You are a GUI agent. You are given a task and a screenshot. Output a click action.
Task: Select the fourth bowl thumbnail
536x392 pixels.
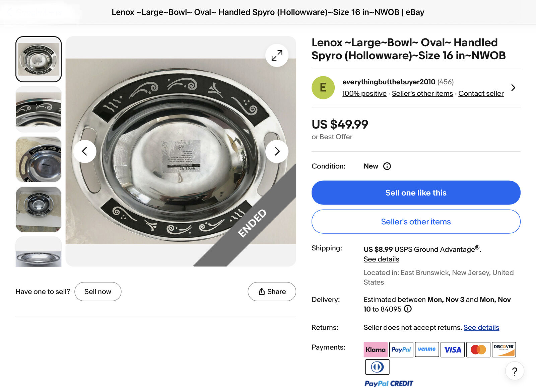(x=39, y=209)
